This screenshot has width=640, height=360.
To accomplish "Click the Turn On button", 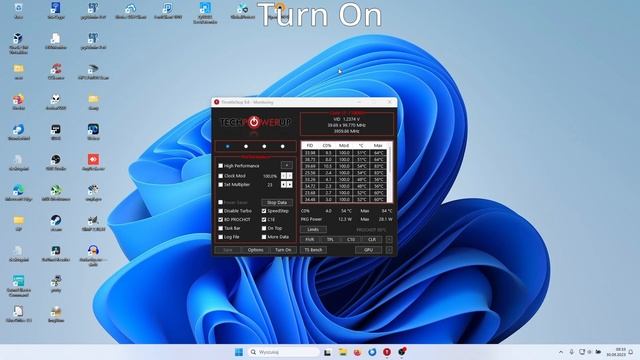I will coord(283,250).
